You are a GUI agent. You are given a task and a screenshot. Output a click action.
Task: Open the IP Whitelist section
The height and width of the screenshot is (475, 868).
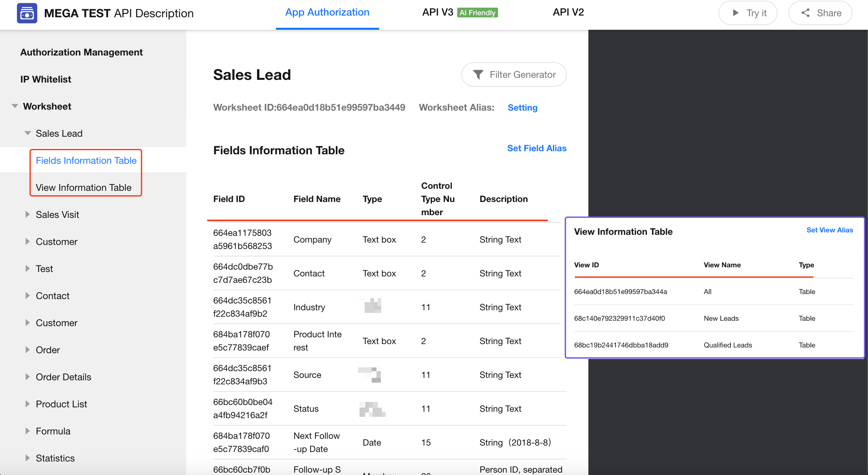tap(46, 79)
